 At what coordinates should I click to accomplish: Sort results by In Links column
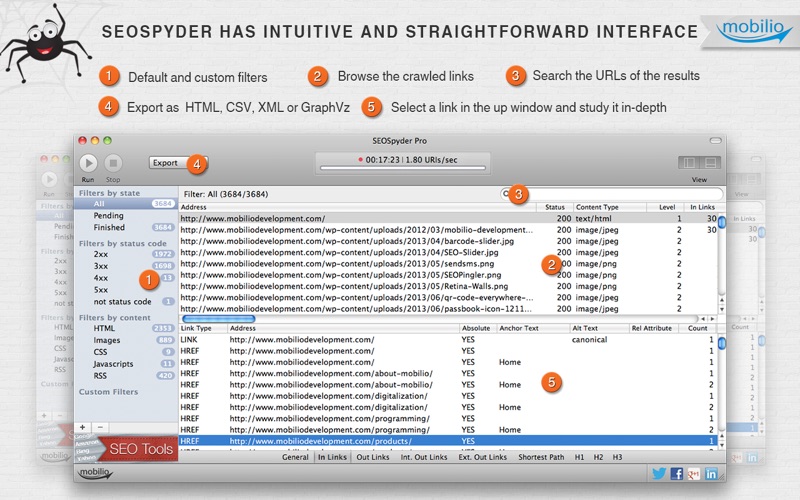702,207
